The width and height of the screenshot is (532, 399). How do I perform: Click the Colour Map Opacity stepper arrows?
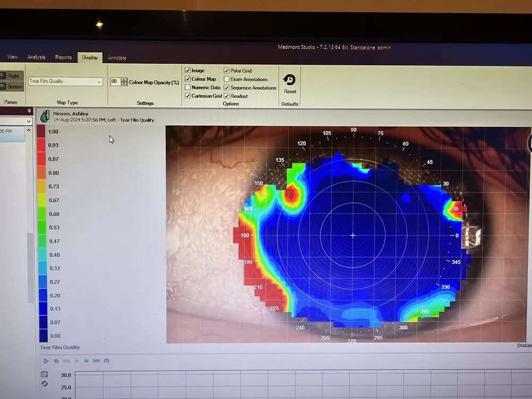tap(124, 82)
